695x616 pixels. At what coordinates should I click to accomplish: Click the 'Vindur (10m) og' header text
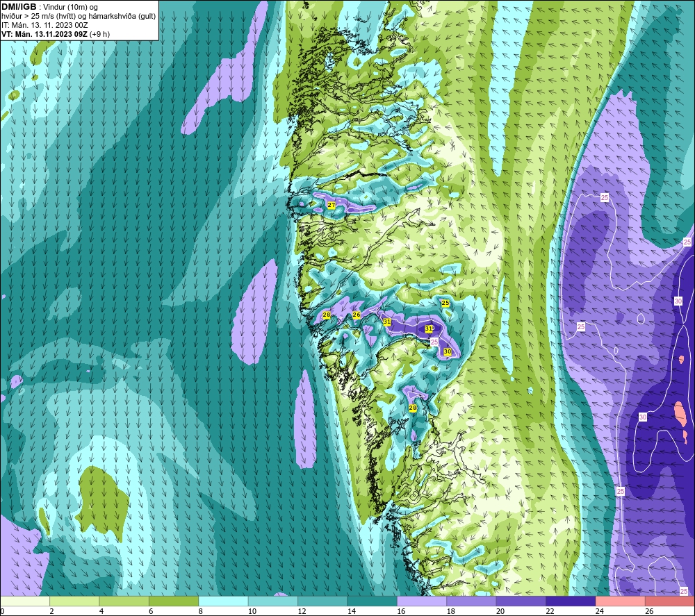tap(71, 8)
